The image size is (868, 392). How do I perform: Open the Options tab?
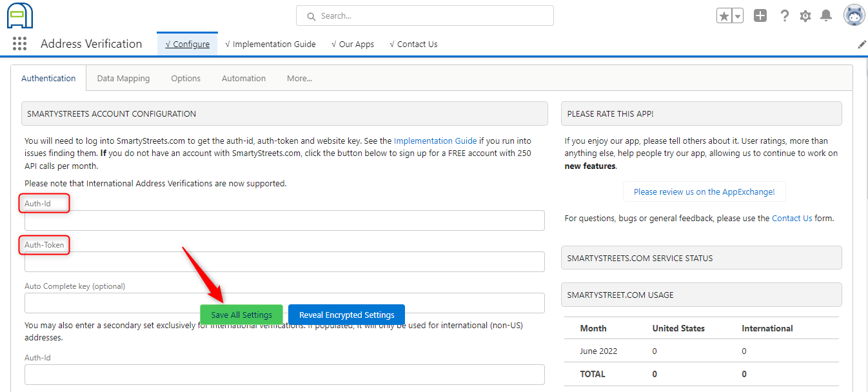click(x=185, y=78)
